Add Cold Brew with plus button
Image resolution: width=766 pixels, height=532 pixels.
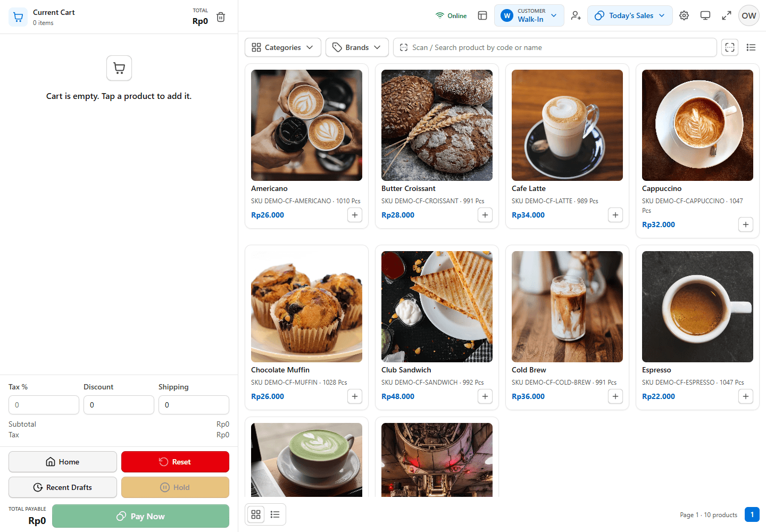[x=615, y=396]
